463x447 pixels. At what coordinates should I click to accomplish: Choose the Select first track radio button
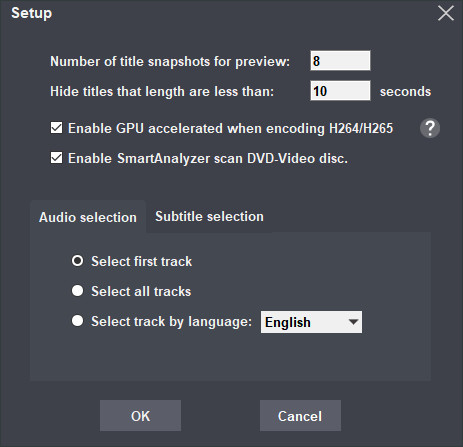pyautogui.click(x=77, y=261)
